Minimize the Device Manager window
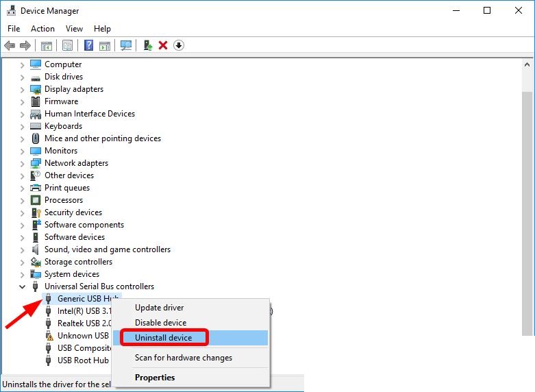The width and height of the screenshot is (535, 392). [456, 10]
